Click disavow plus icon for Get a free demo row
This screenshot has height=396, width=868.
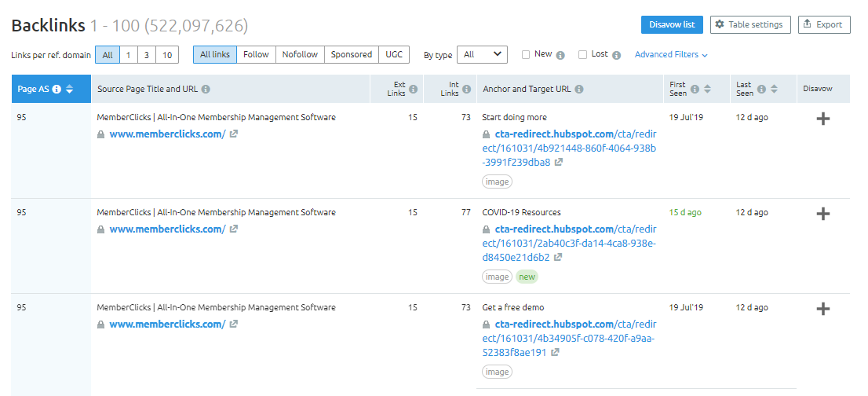click(x=822, y=309)
